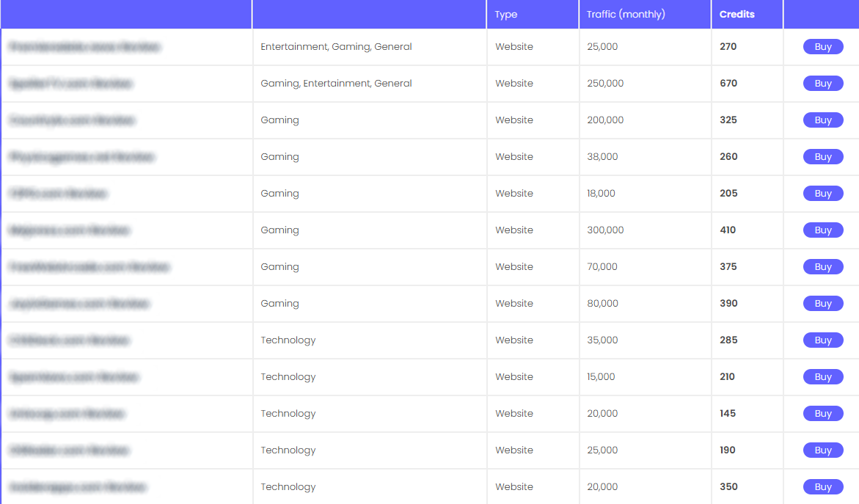Open the site link in the 270-credit row
Image resolution: width=859 pixels, height=504 pixels.
84,47
